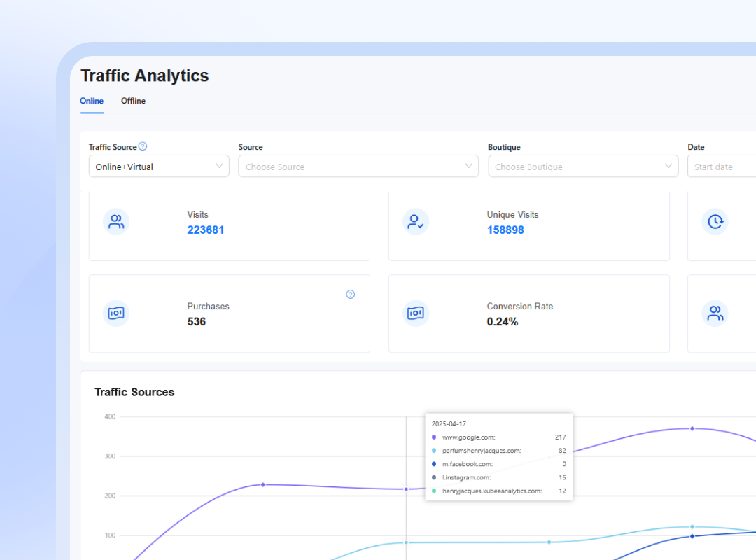Click the Visits users icon
Image resolution: width=756 pixels, height=560 pixels.
click(x=116, y=222)
